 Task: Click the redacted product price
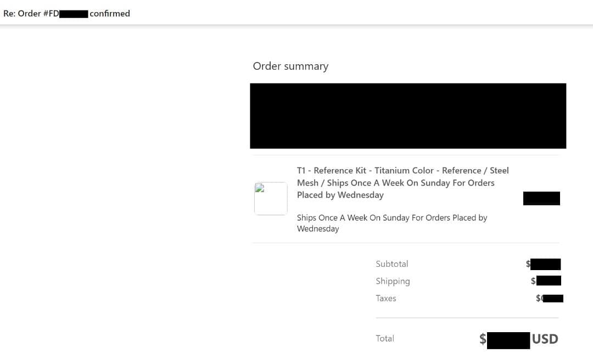click(x=541, y=198)
